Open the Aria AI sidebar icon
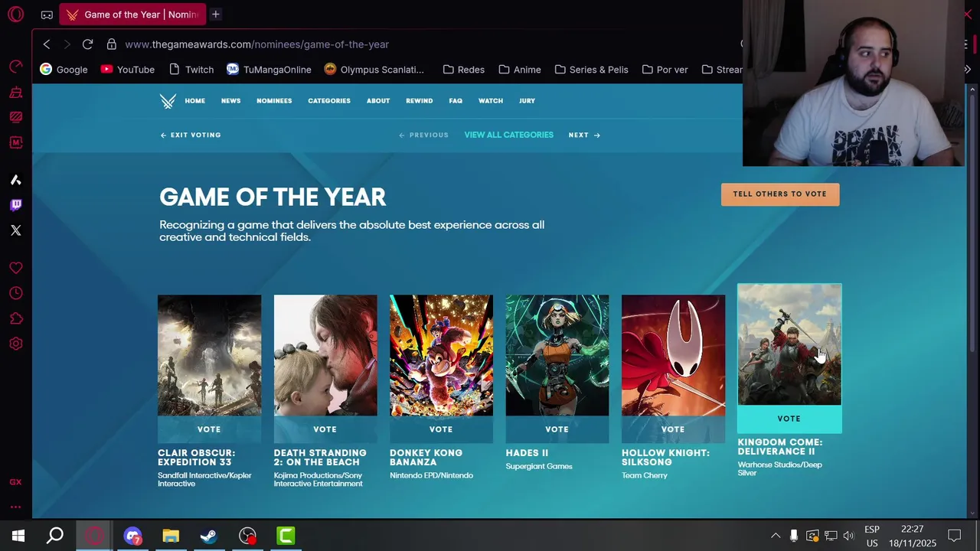Screen dimensions: 980x551 (15, 180)
